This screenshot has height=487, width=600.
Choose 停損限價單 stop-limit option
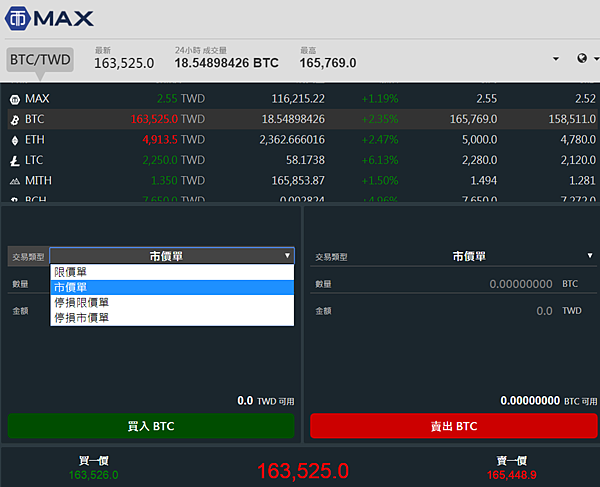click(172, 303)
